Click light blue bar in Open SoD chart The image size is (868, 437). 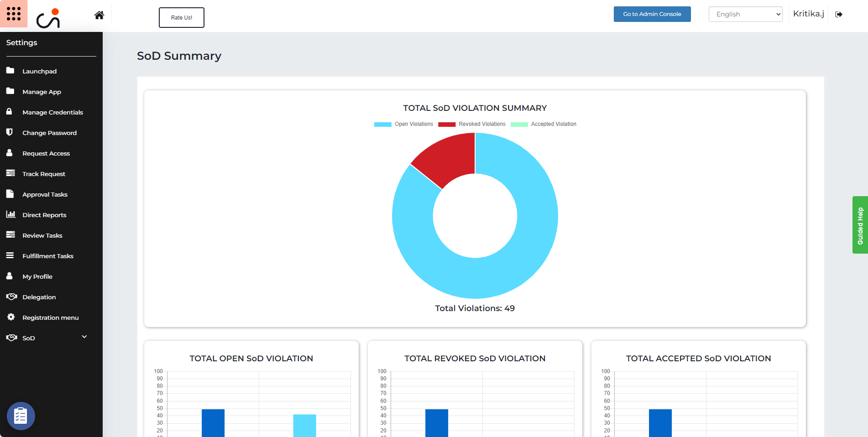tap(304, 426)
